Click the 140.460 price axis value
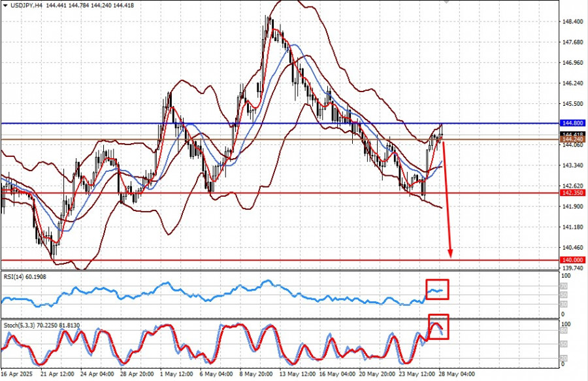 coord(572,248)
